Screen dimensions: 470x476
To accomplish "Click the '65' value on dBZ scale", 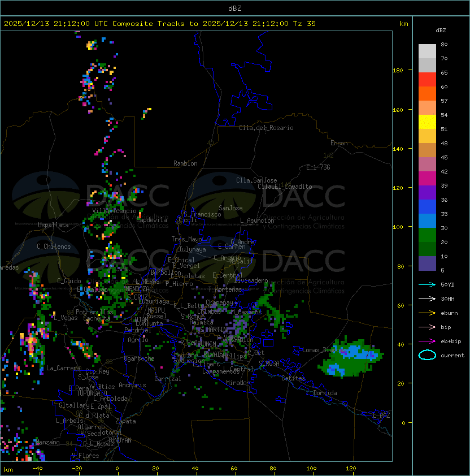I will pos(444,72).
